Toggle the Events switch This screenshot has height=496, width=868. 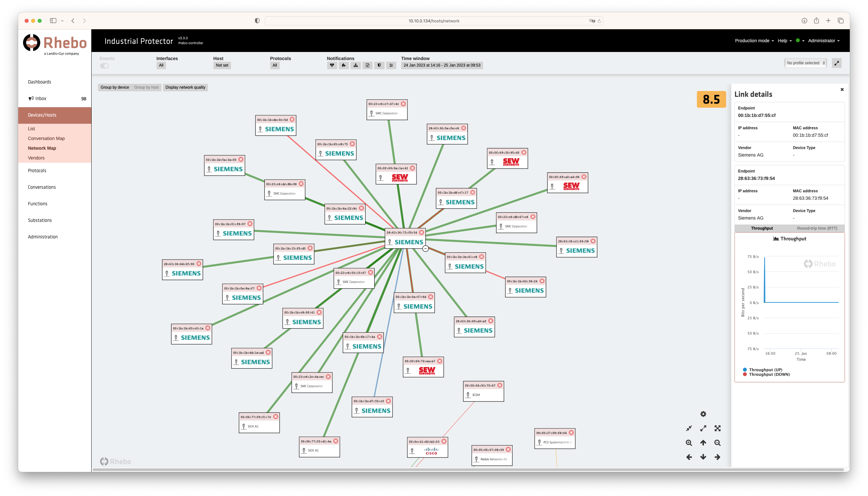click(x=105, y=66)
